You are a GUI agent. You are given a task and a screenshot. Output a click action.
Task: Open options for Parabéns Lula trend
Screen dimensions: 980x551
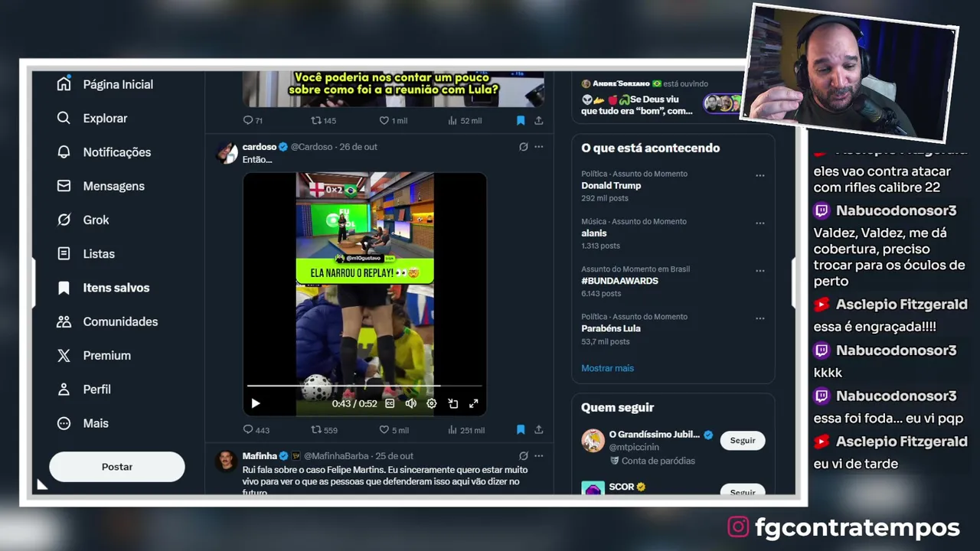pos(760,318)
